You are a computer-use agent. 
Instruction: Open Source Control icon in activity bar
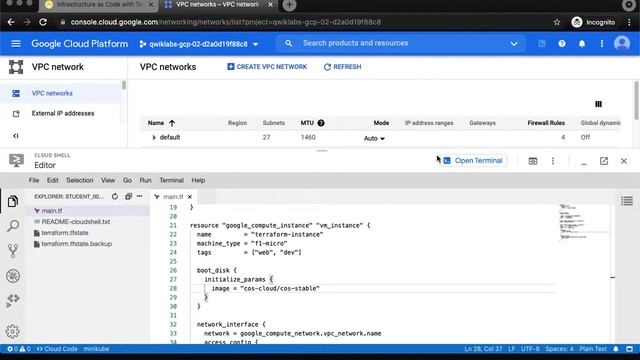(x=13, y=251)
